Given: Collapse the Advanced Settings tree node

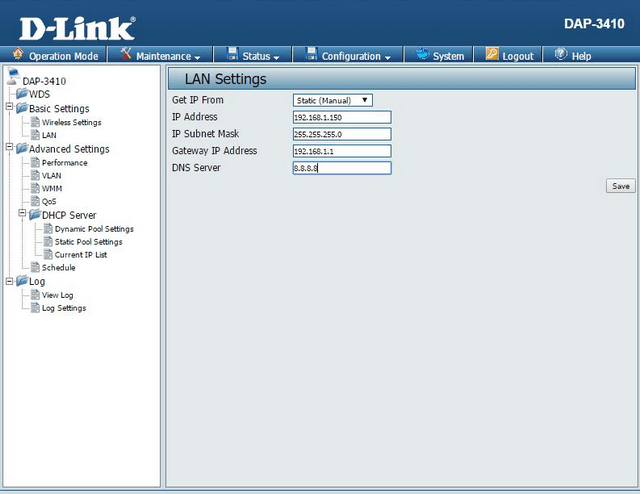Looking at the screenshot, I should click(x=9, y=149).
